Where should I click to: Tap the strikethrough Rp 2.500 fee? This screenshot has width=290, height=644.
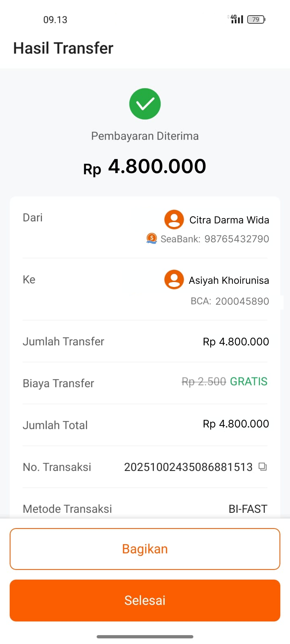click(204, 382)
